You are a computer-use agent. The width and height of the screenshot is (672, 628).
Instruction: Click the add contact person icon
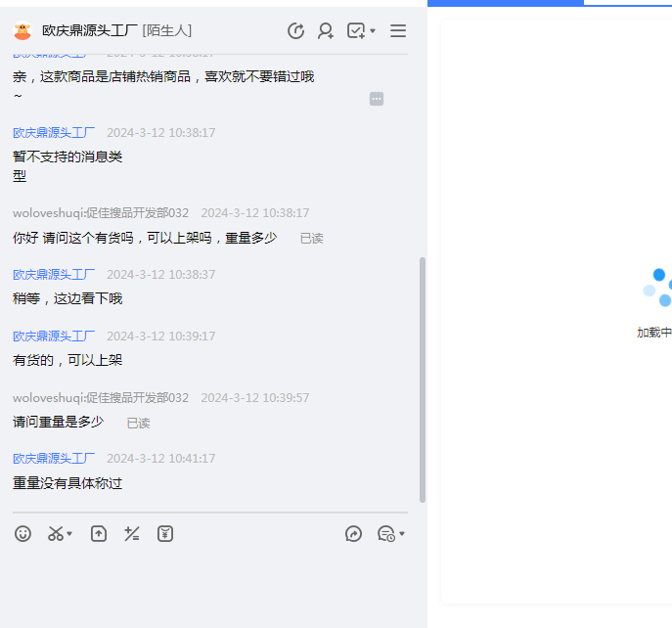pyautogui.click(x=326, y=31)
